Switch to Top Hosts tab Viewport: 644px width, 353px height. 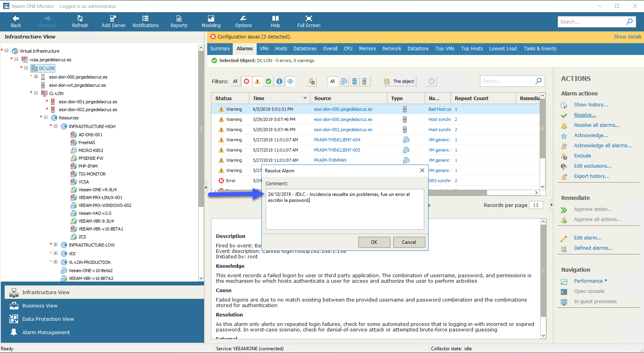[472, 49]
